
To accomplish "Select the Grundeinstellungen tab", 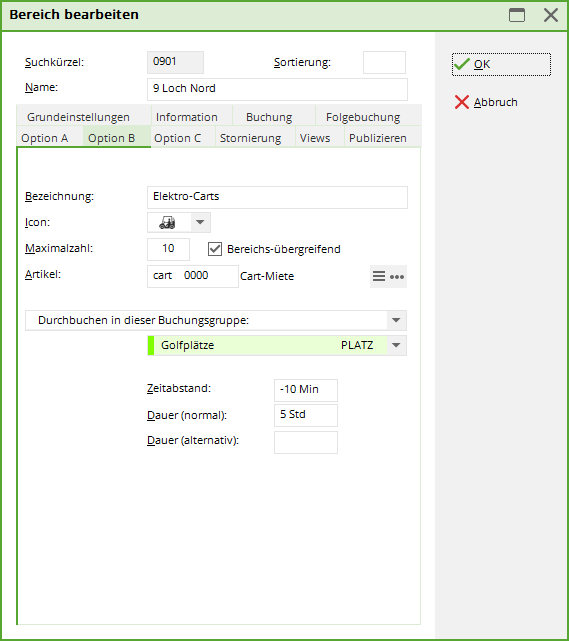I will (x=78, y=117).
